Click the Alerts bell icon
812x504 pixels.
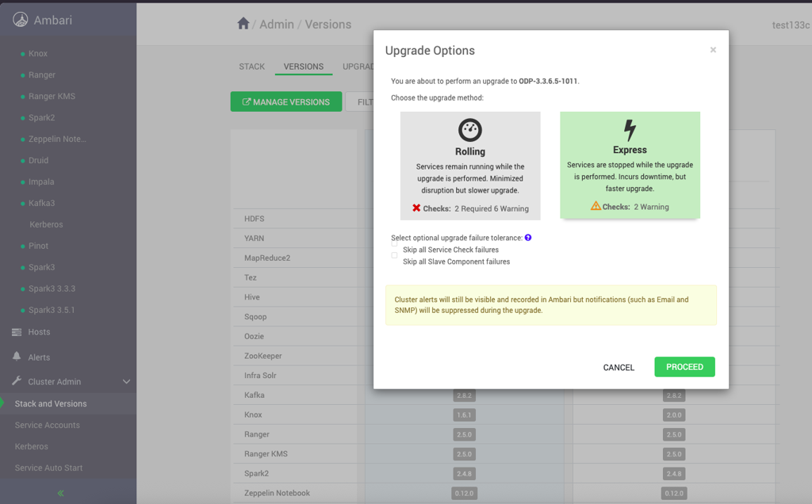[17, 357]
